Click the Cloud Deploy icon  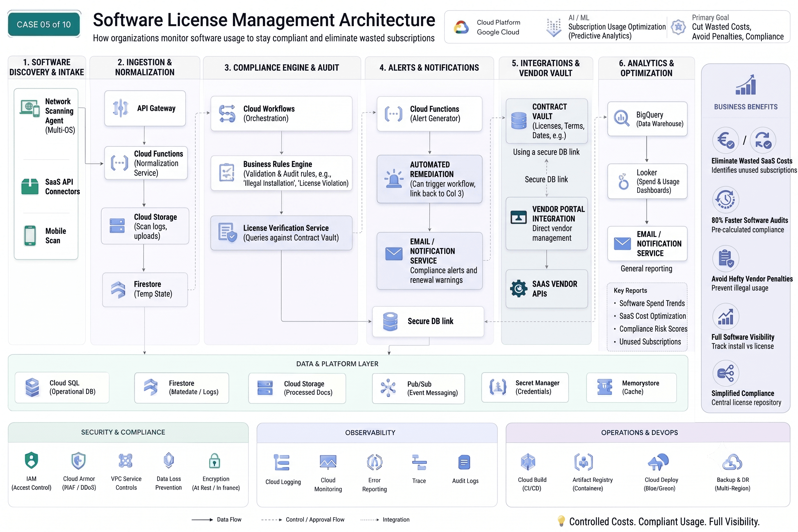pos(658,462)
